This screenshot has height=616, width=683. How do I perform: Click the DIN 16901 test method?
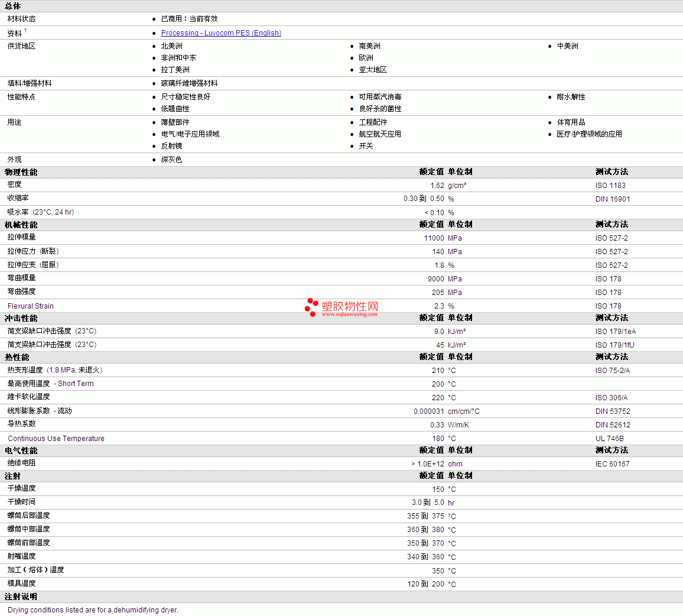(x=613, y=199)
